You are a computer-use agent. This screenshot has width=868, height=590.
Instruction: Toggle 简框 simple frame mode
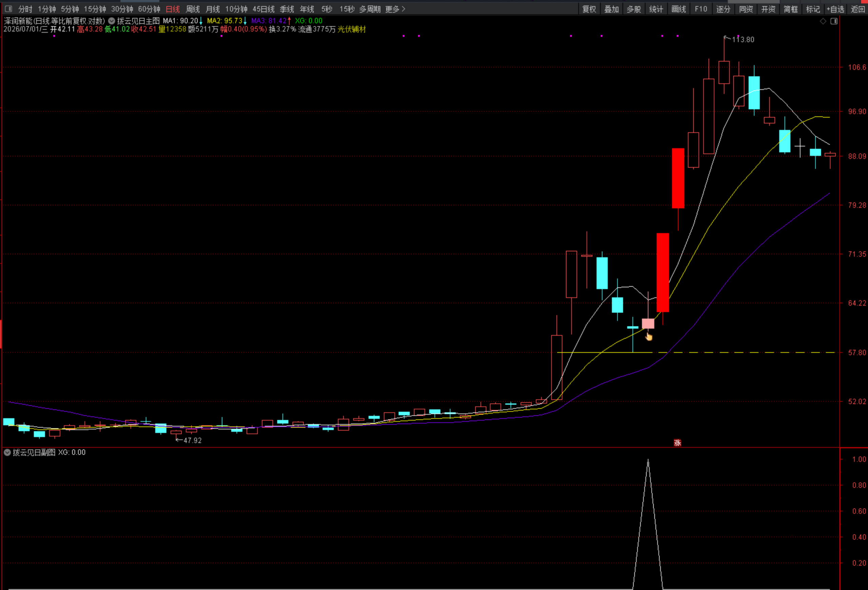point(791,9)
